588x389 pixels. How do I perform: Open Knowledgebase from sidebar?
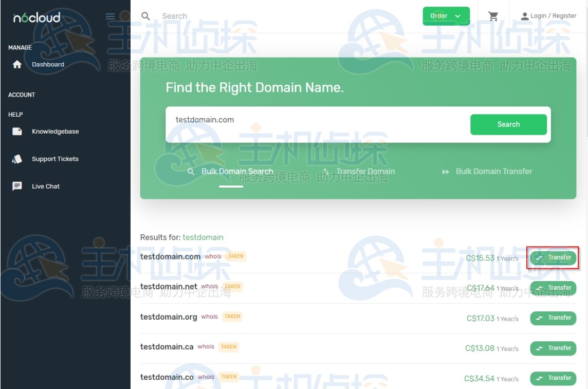click(55, 132)
